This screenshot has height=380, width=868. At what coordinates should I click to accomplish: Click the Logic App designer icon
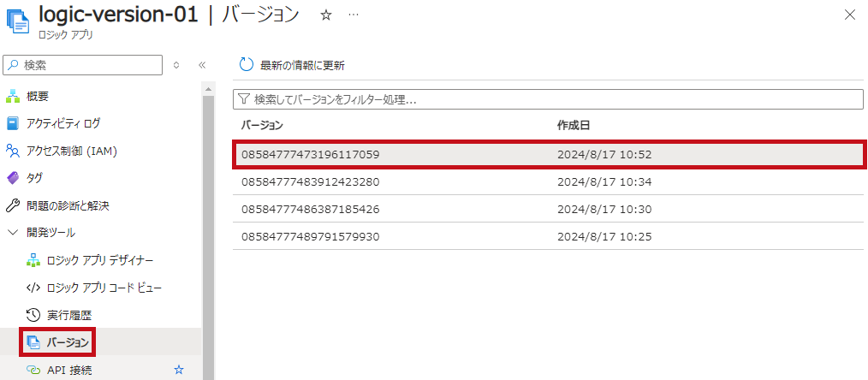click(33, 260)
